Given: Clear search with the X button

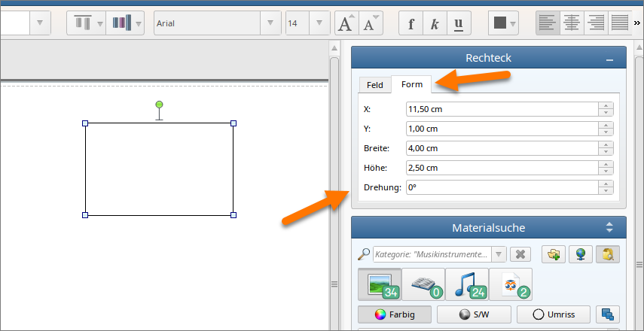Looking at the screenshot, I should 521,254.
